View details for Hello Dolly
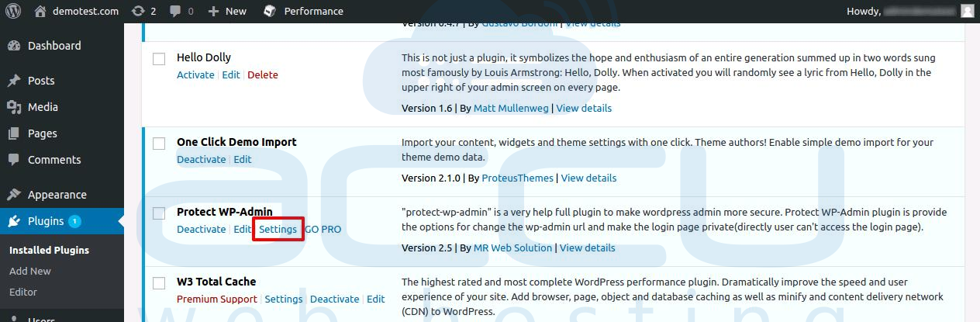Image resolution: width=980 pixels, height=322 pixels. point(584,108)
